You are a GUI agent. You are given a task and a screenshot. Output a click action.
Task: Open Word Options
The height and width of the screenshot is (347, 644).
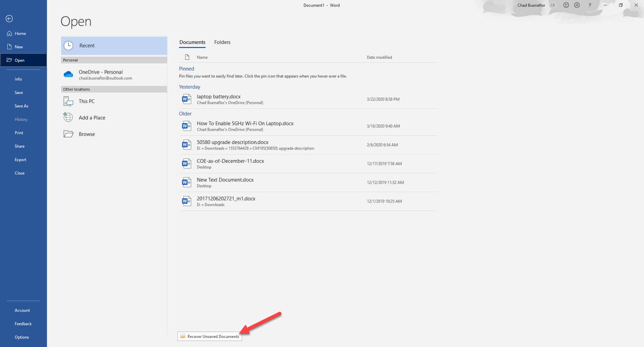tap(23, 337)
